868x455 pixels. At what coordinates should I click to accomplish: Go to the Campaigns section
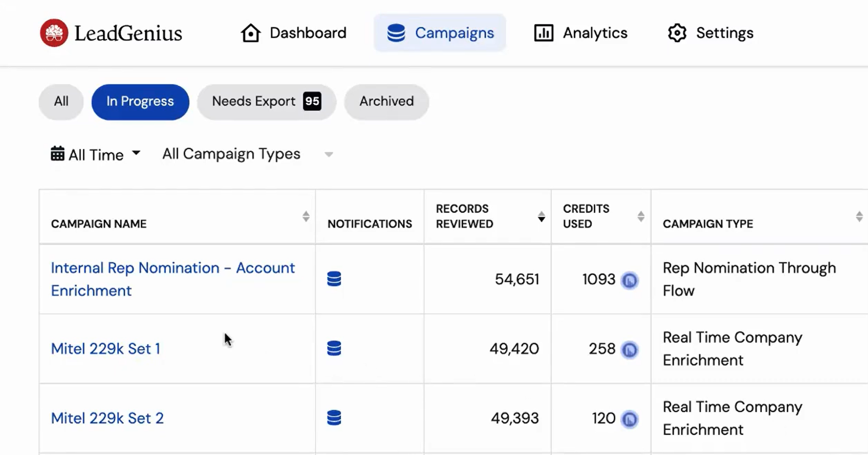pyautogui.click(x=440, y=33)
